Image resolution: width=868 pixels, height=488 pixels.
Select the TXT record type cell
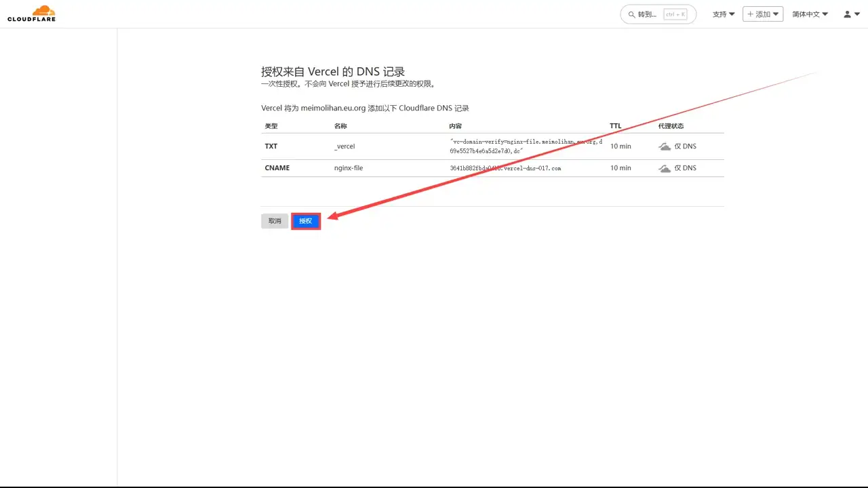coord(271,146)
